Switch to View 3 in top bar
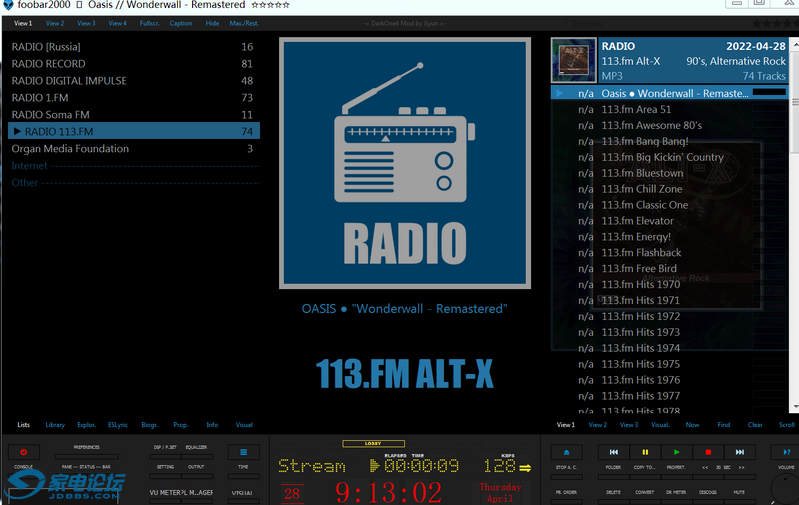The height and width of the screenshot is (505, 799). click(x=86, y=23)
